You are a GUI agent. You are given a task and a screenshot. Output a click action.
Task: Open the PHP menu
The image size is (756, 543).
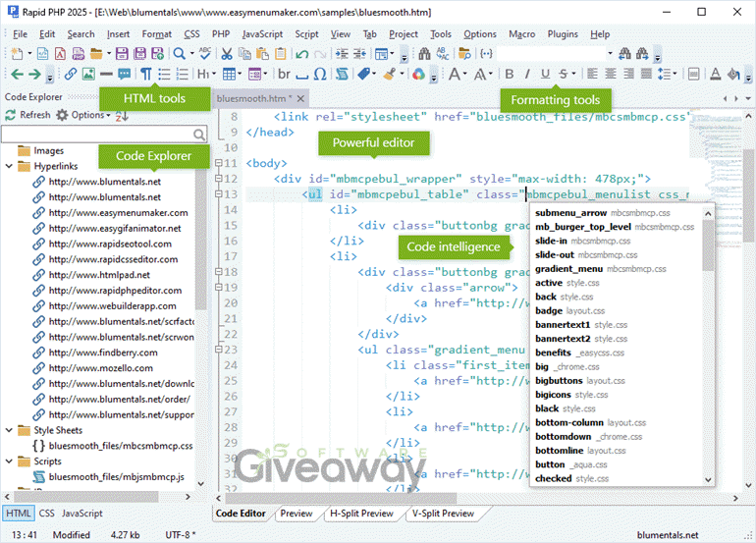[x=221, y=34]
